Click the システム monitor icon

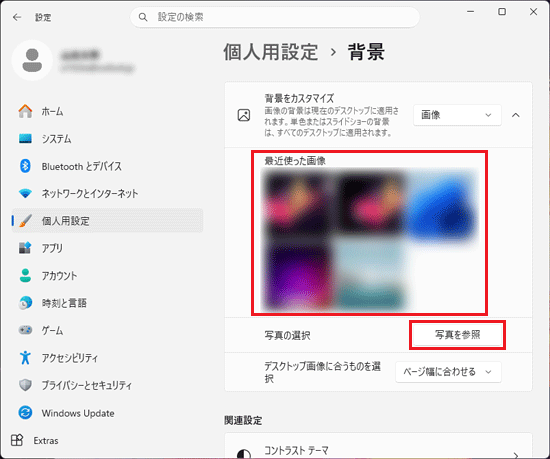point(25,139)
